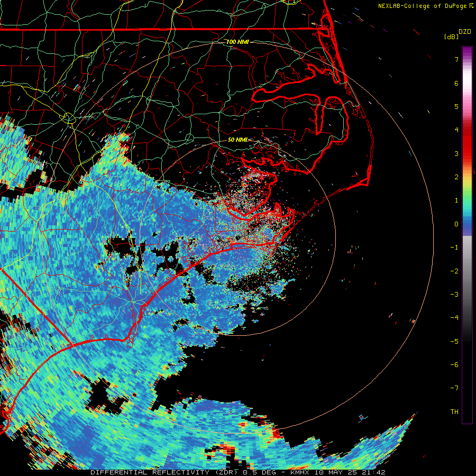Screen dimensions: 476x476
Task: Click the purple top of the color bar
Action: coord(467,52)
